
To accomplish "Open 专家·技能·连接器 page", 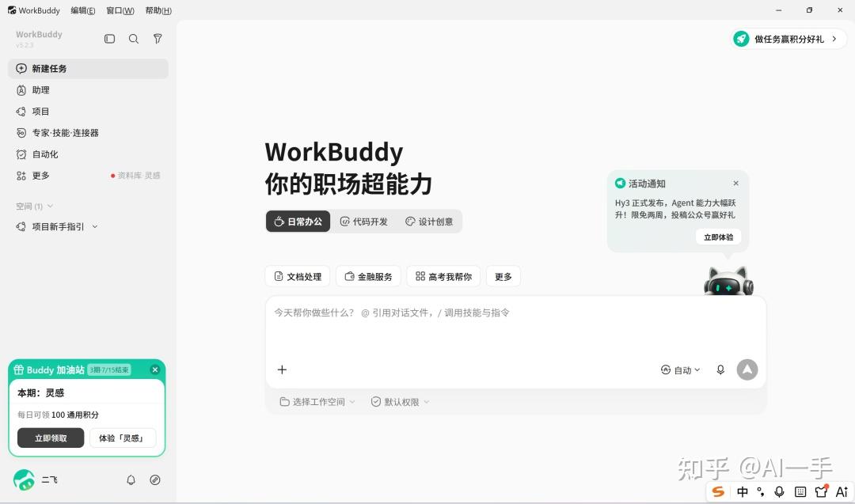I will tap(88, 133).
